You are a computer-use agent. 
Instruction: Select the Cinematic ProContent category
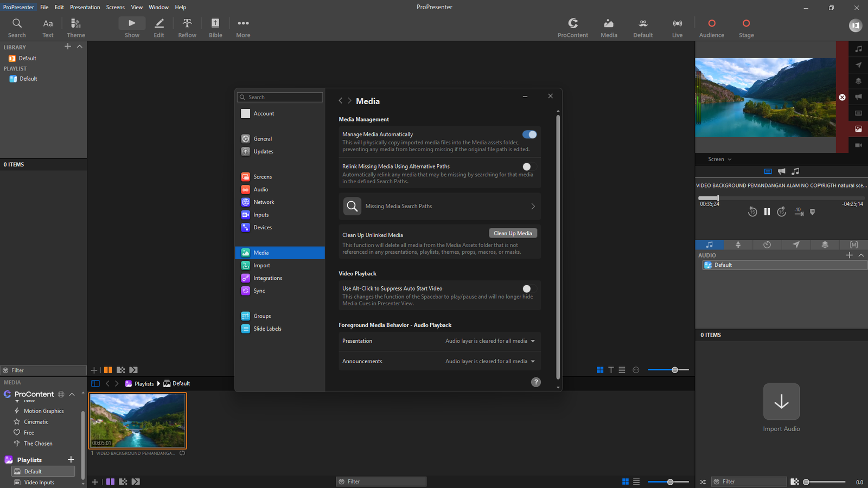pyautogui.click(x=36, y=422)
